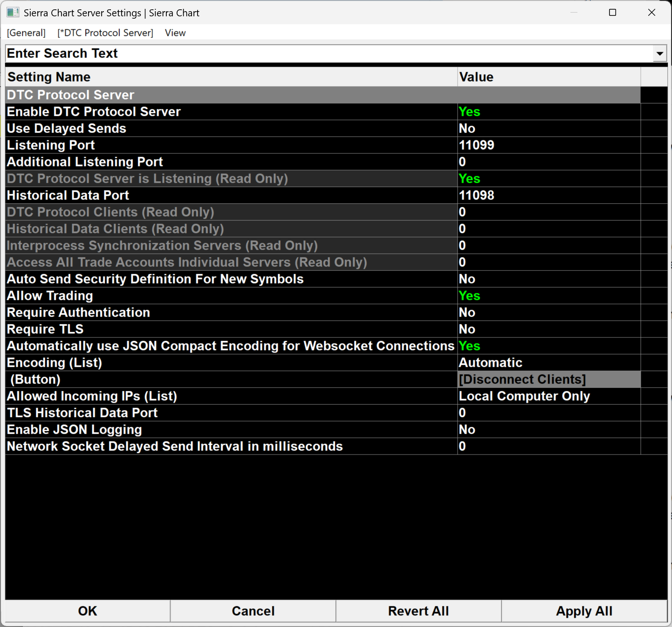Click the OK button
This screenshot has height=627, width=672.
88,611
